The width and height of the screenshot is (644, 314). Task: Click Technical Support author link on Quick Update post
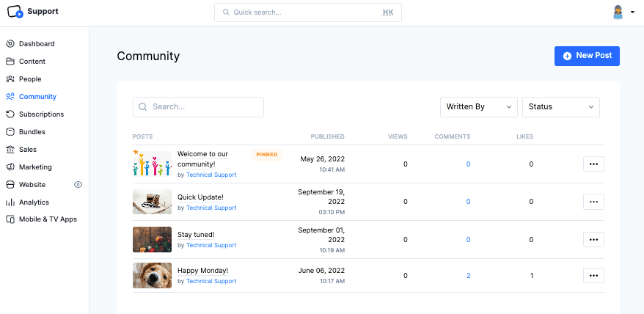tap(211, 208)
